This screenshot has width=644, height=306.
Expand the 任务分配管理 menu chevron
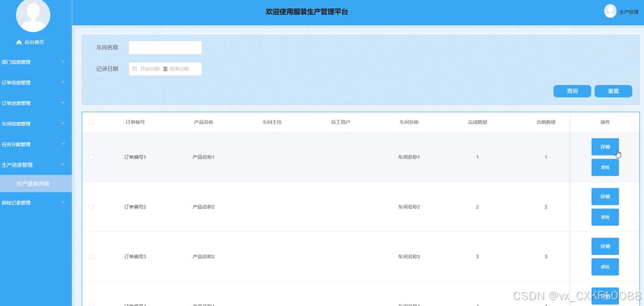click(x=63, y=144)
